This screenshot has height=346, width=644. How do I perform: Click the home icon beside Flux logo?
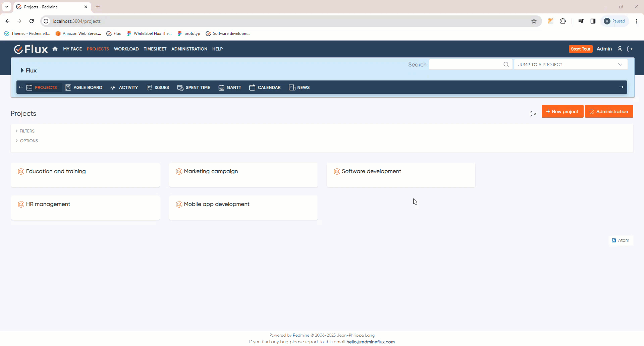[x=55, y=49]
